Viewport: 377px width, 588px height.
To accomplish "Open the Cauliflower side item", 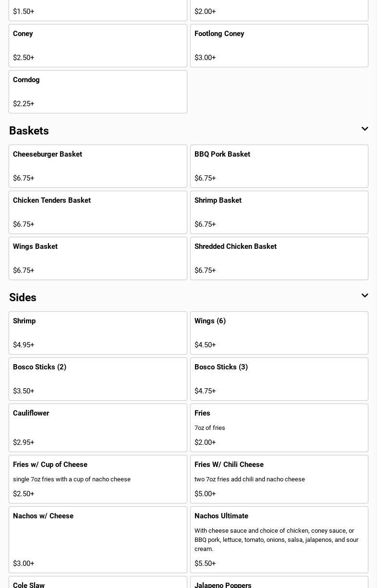I will click(98, 428).
